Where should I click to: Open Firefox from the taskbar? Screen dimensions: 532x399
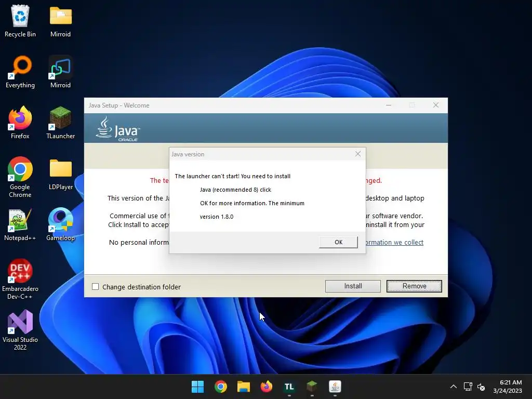coord(267,387)
